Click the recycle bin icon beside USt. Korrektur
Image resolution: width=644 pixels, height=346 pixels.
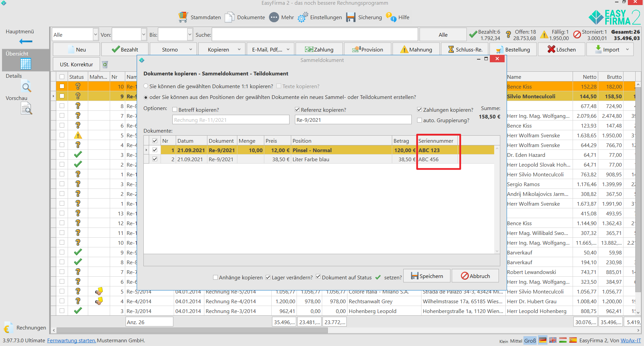pos(105,64)
